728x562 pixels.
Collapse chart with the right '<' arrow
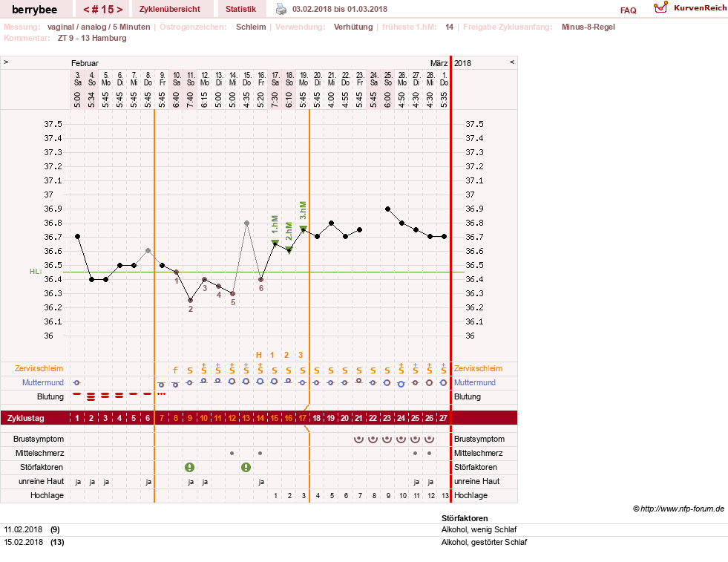click(512, 62)
